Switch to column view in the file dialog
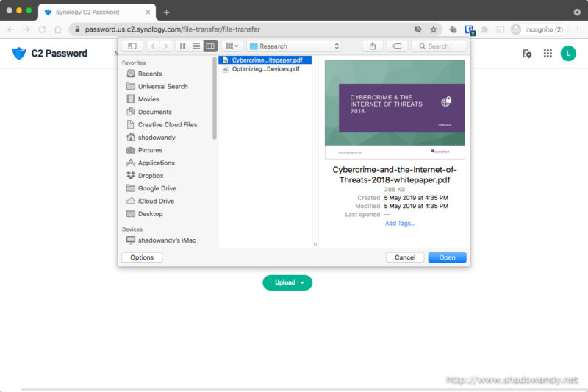 (210, 46)
